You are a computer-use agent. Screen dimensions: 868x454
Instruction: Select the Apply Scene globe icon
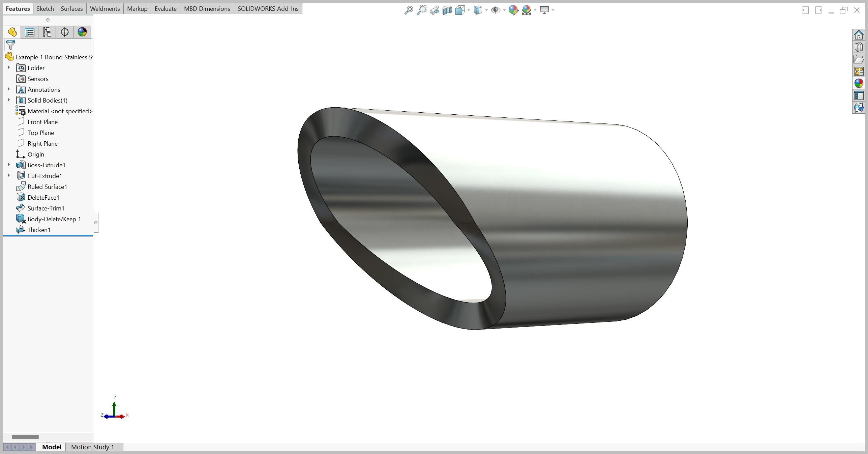(527, 10)
